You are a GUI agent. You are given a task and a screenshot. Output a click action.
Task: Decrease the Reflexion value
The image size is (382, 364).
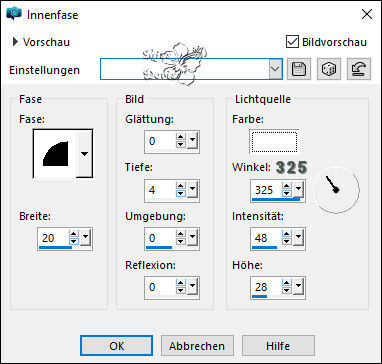[x=181, y=290]
